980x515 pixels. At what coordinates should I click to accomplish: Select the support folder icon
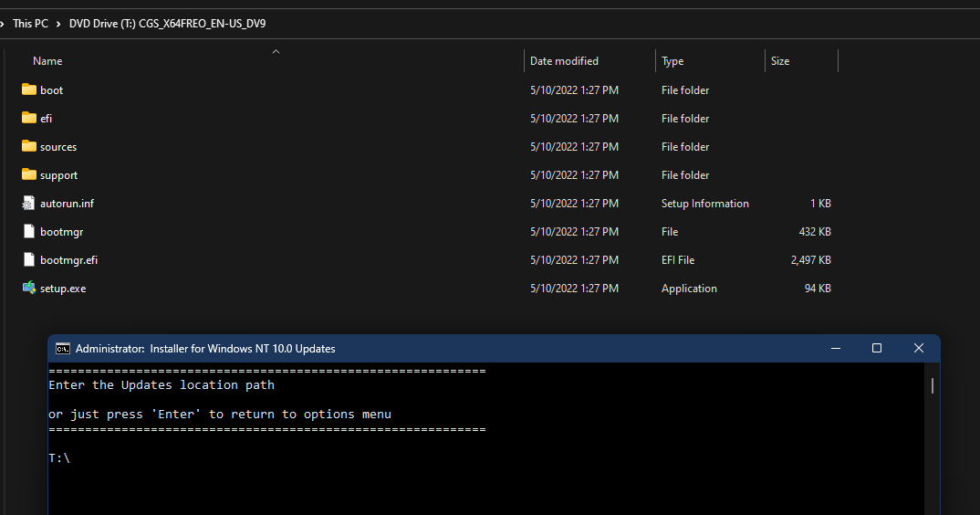point(29,174)
